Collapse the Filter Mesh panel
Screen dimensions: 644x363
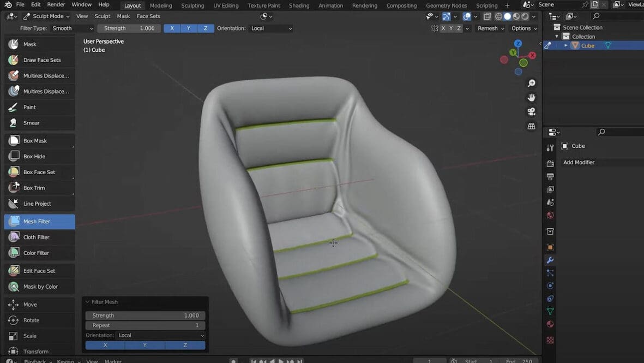(x=87, y=302)
